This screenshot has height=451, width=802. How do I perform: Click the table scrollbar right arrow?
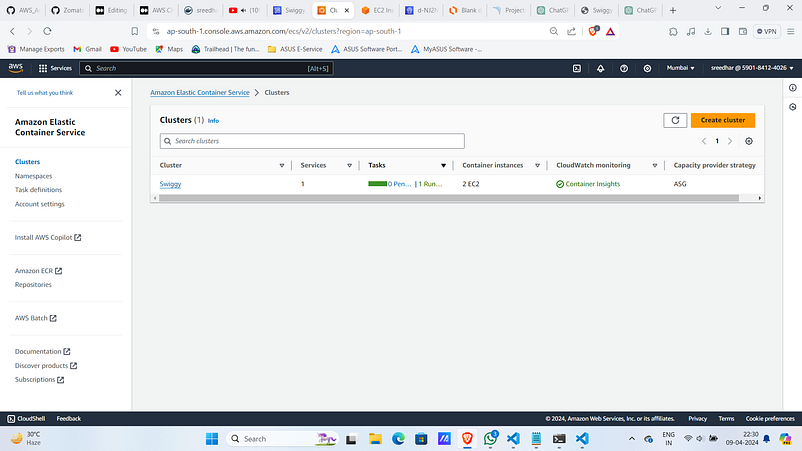coord(760,198)
